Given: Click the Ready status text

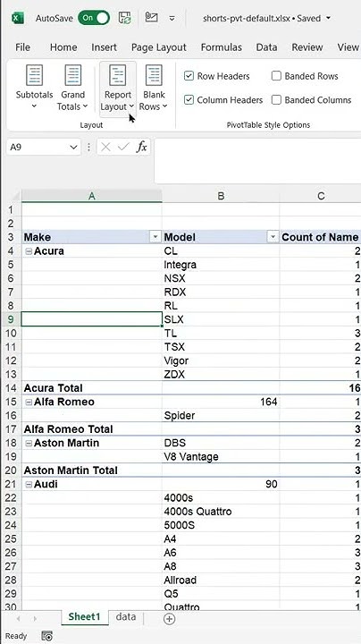Looking at the screenshot, I should [16, 636].
